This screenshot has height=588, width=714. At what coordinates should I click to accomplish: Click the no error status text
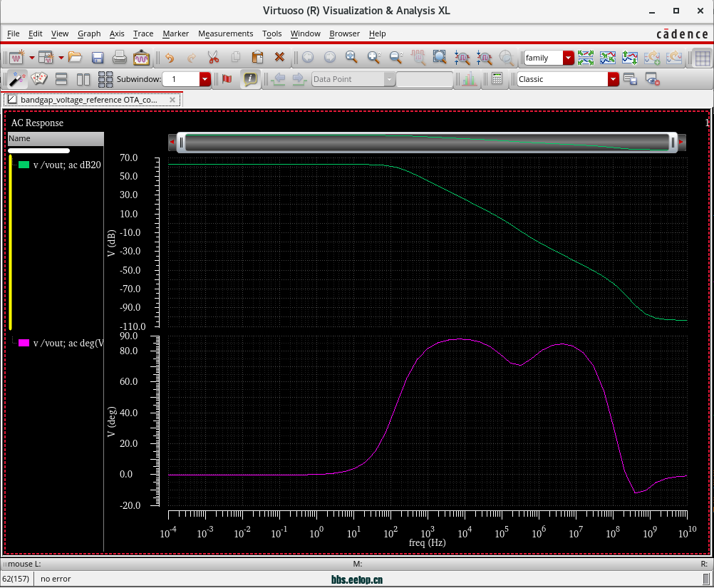pyautogui.click(x=56, y=579)
